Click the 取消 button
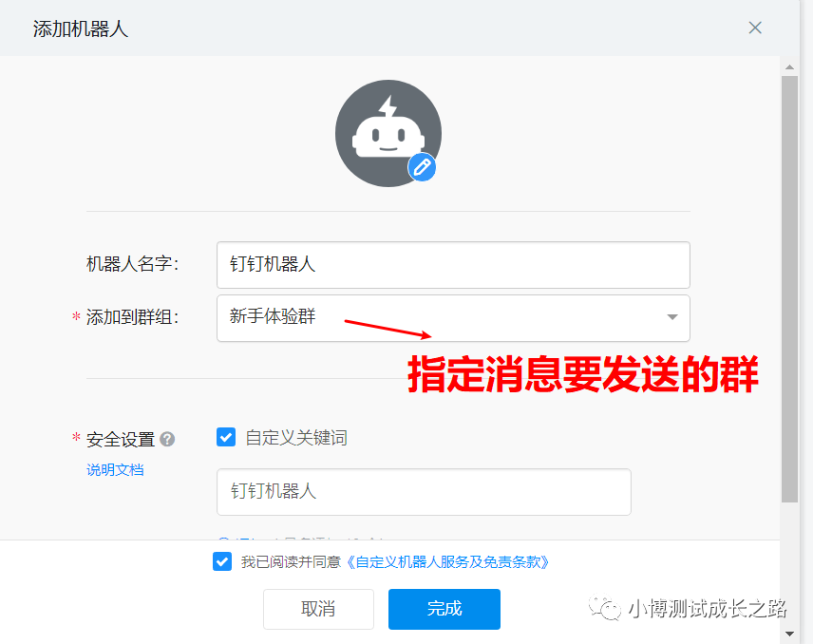813x644 pixels. pos(318,609)
